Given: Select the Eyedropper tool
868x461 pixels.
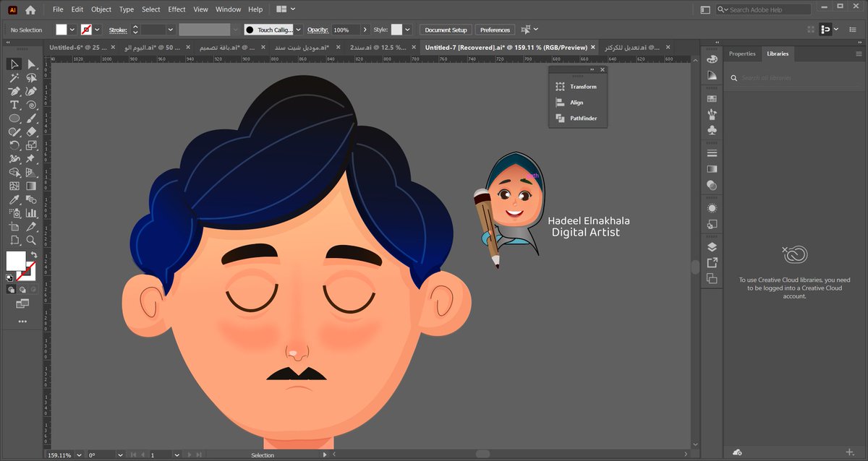Looking at the screenshot, I should point(14,200).
